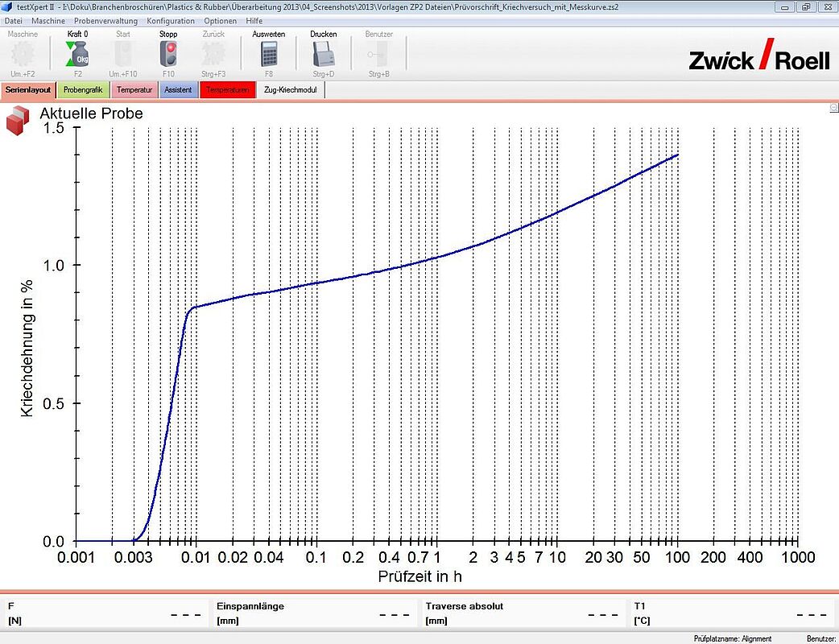
Task: Open the Maschine menu
Action: pyautogui.click(x=48, y=21)
